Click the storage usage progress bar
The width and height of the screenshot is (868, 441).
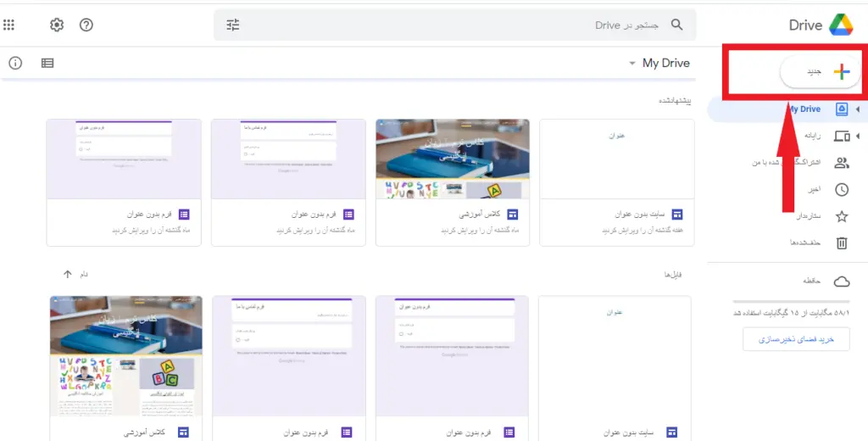(790, 302)
